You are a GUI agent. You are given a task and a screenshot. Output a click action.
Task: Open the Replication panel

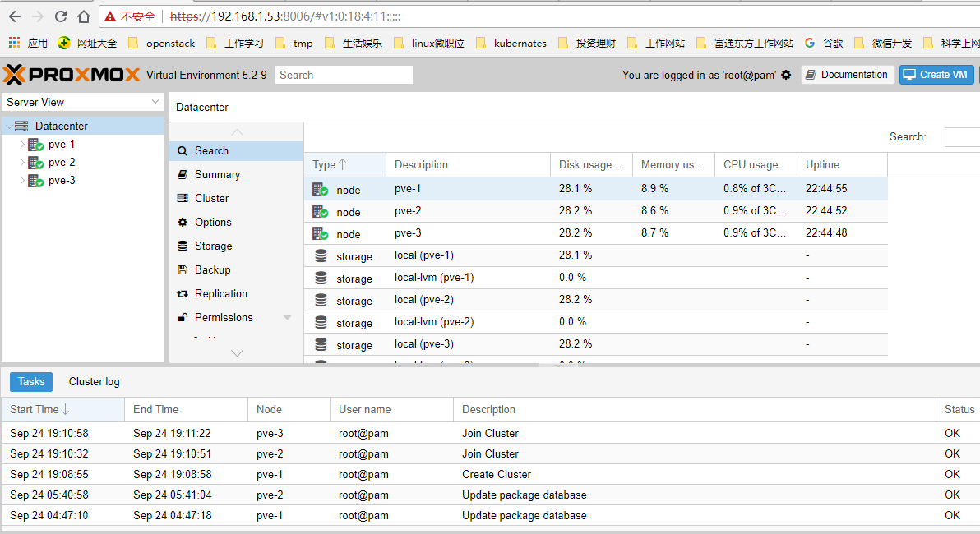click(x=220, y=293)
